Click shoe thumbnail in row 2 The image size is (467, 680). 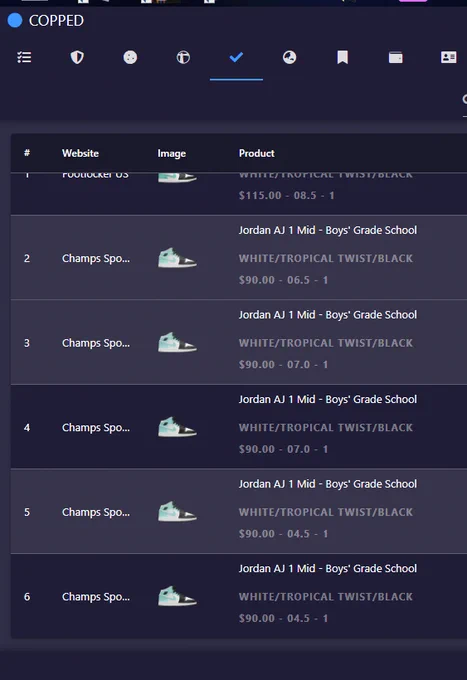177,258
